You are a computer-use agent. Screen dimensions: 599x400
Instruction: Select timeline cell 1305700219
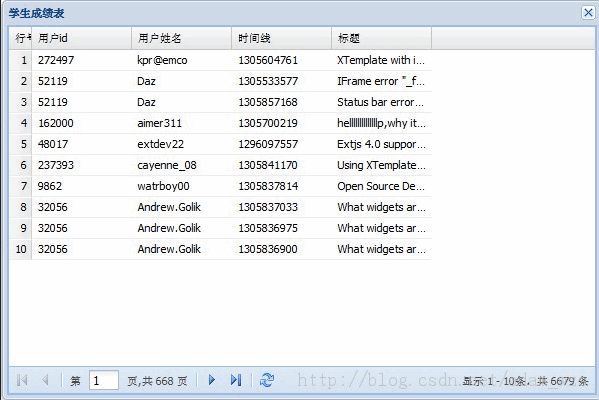pyautogui.click(x=282, y=123)
